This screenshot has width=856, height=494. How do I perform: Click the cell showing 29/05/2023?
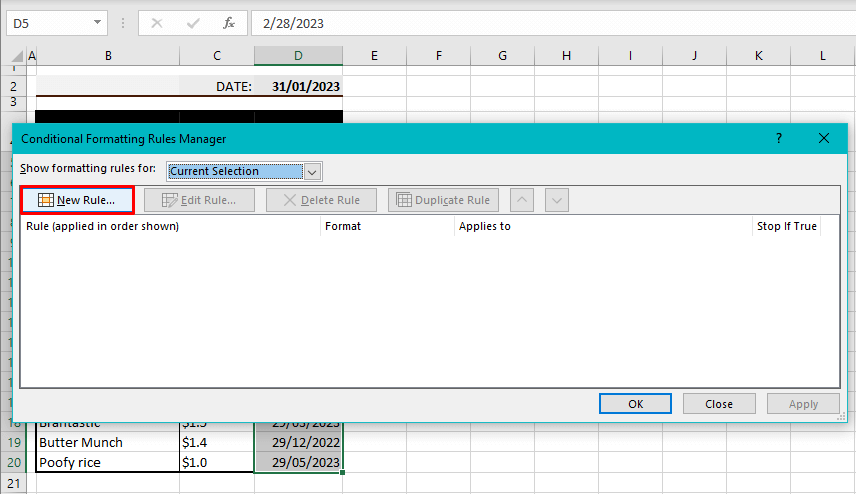tap(298, 462)
